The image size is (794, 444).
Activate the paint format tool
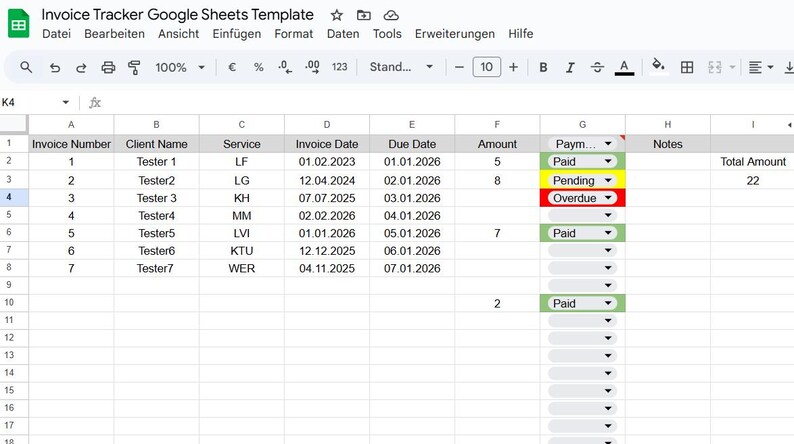click(x=134, y=67)
